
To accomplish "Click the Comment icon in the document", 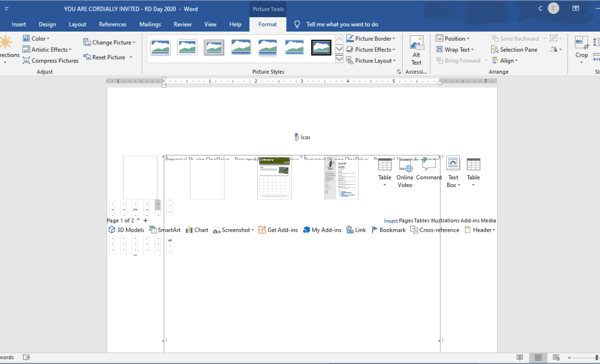I will [x=429, y=170].
